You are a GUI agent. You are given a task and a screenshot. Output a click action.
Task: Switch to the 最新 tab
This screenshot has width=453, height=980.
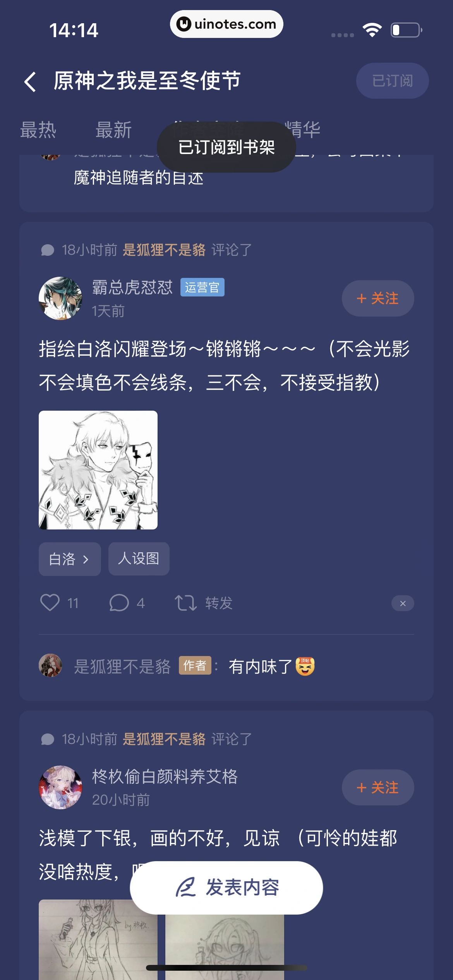click(x=113, y=130)
